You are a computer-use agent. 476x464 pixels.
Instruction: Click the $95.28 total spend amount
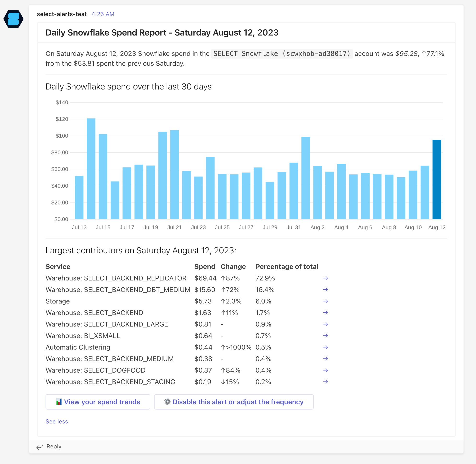406,54
